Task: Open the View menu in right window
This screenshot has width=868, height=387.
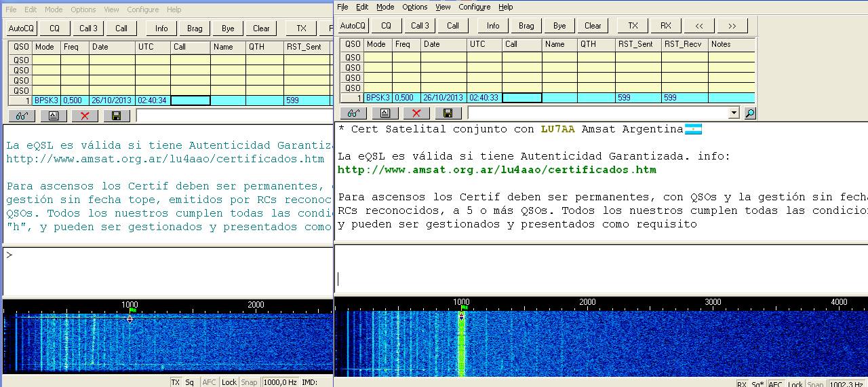Action: pyautogui.click(x=443, y=7)
